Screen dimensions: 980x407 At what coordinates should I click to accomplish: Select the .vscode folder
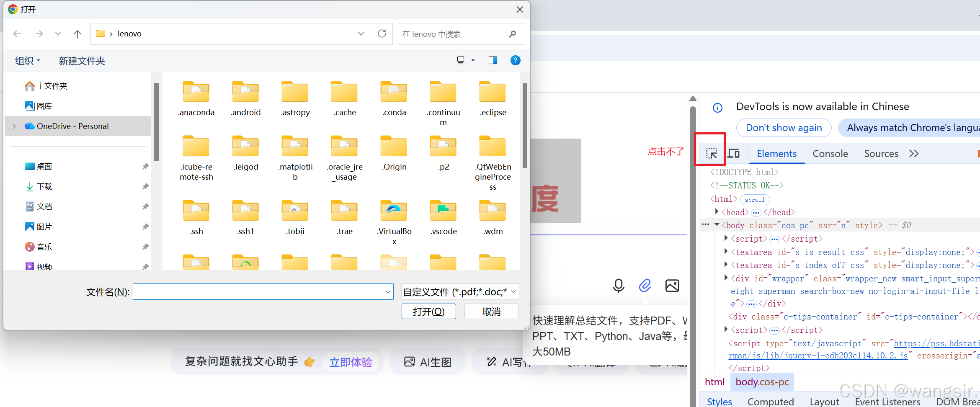point(443,218)
